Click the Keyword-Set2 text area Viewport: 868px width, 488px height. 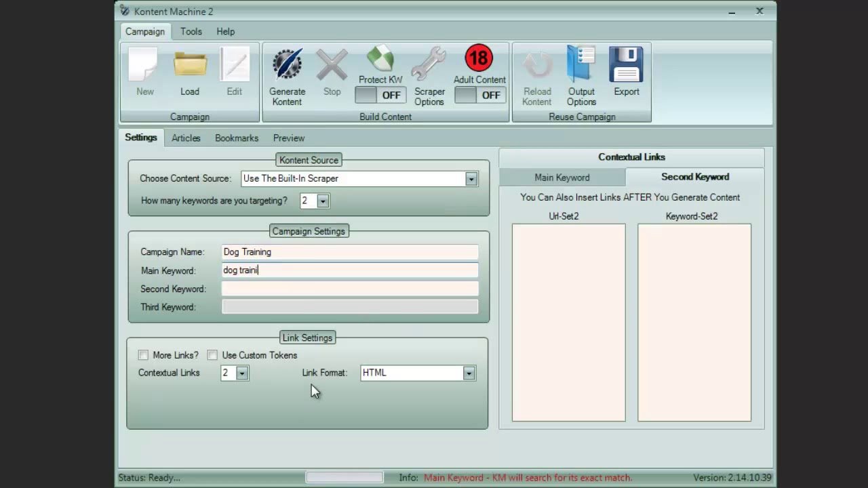[694, 323]
